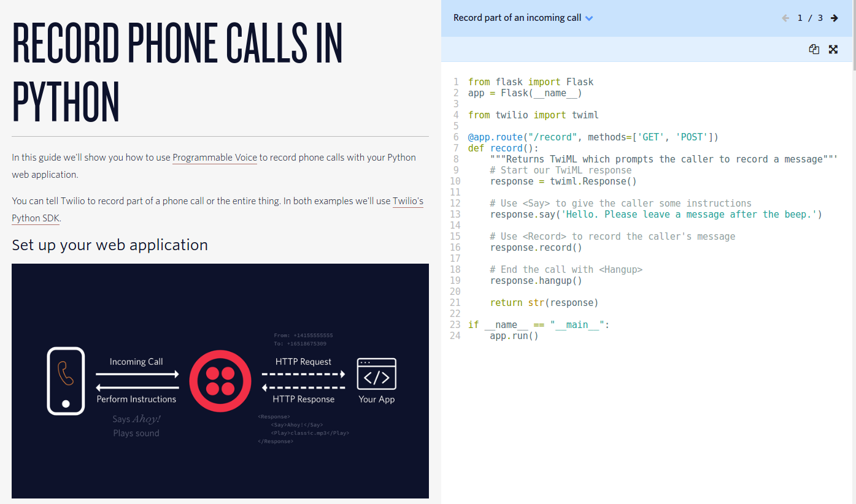Click the 'Set up your web application' heading
856x504 pixels.
[110, 245]
